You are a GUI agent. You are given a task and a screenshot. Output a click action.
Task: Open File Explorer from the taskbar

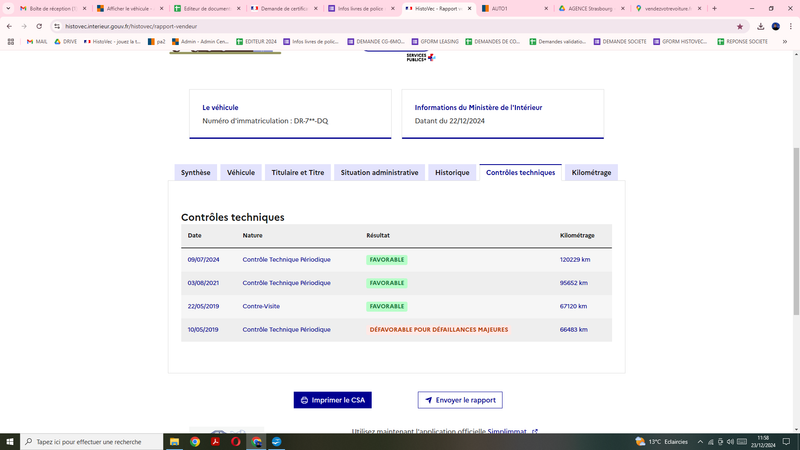pyautogui.click(x=174, y=442)
